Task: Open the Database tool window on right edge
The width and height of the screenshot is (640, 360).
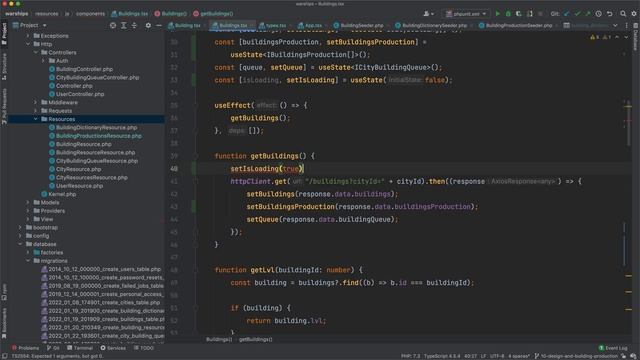Action: (636, 37)
